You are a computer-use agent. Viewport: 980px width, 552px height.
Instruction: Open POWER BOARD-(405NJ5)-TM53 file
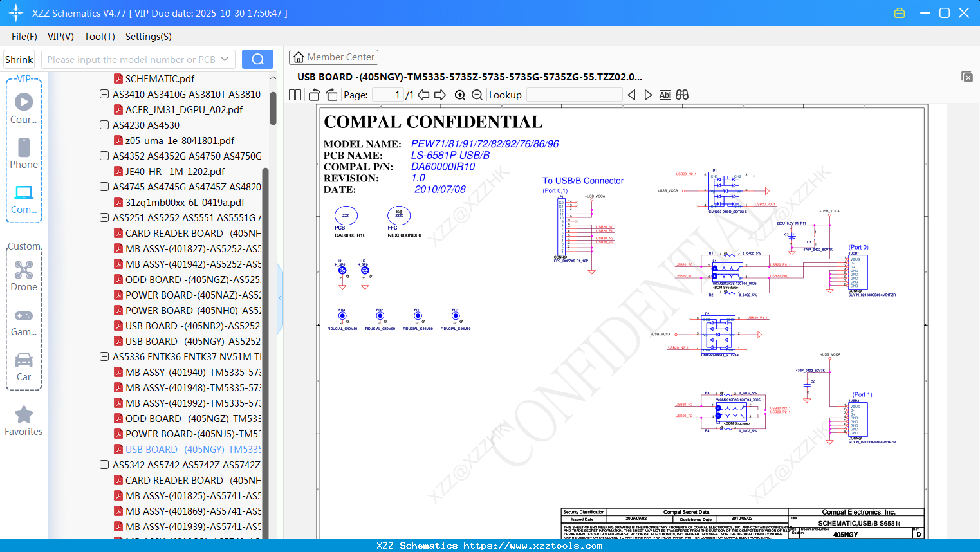tap(193, 434)
